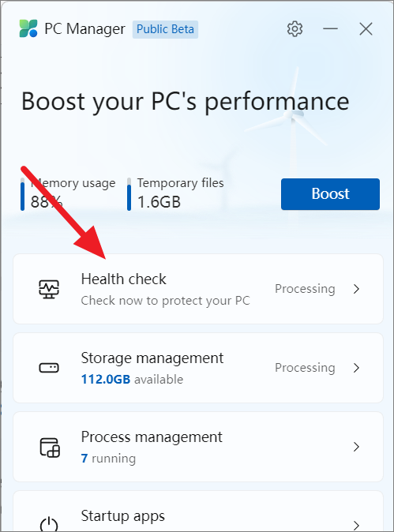Click the Temporary files level bar
This screenshot has width=394, height=532.
[129, 194]
